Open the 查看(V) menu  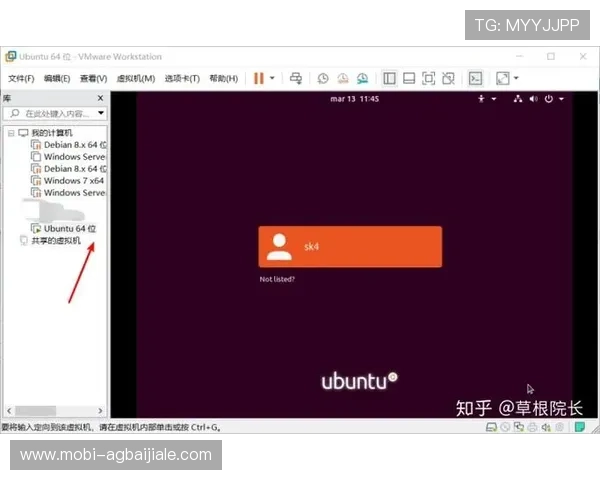93,79
